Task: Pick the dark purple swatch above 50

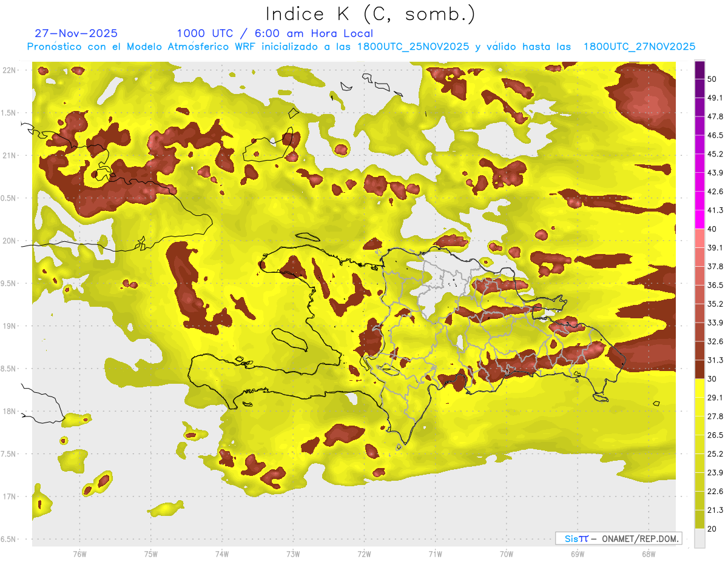Action: click(699, 69)
